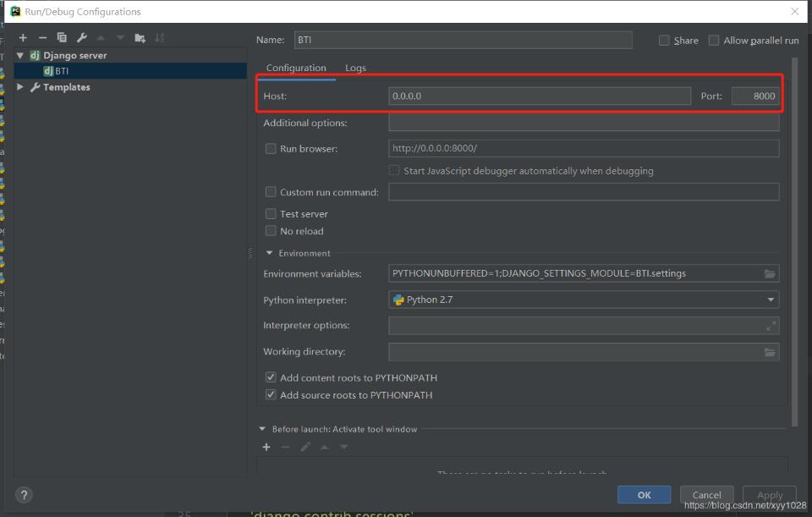The width and height of the screenshot is (812, 517).
Task: Expand the Interpreter options field icon
Action: point(770,326)
